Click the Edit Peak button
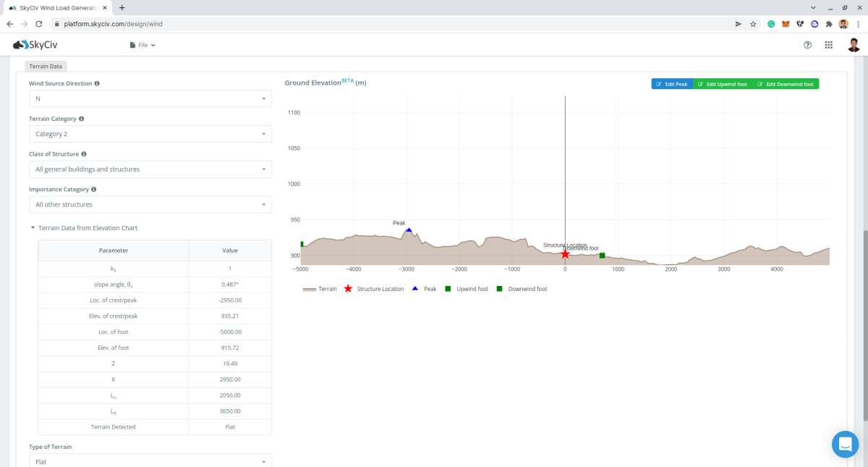This screenshot has height=467, width=868. tap(671, 84)
